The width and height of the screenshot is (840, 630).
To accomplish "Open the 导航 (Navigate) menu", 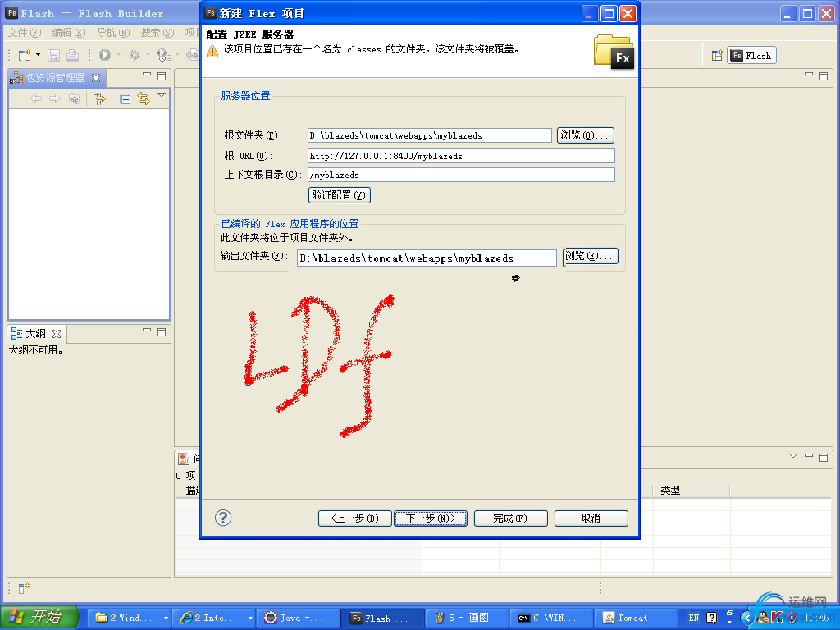I will tap(113, 33).
